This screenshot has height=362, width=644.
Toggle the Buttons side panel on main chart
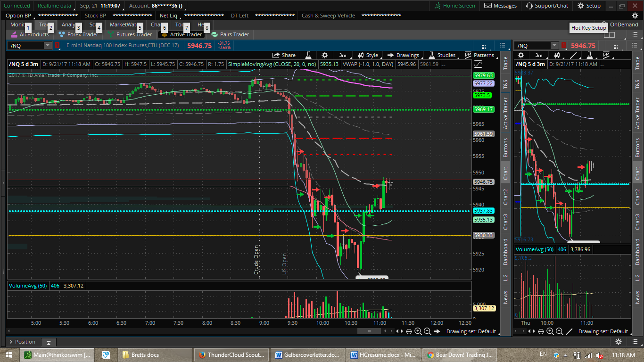pos(505,148)
